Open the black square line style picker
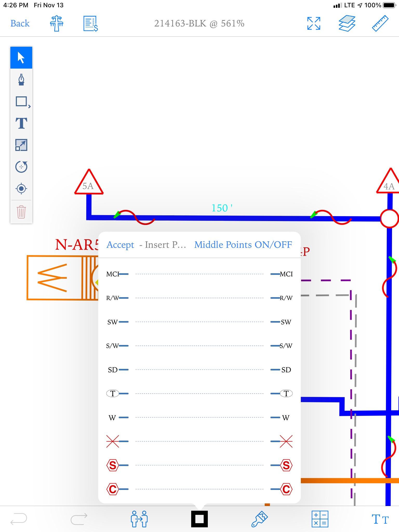The height and width of the screenshot is (532, 399). coord(199,519)
